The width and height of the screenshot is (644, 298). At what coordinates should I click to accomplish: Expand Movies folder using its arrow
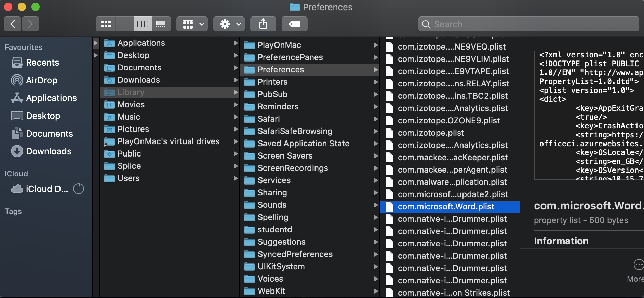point(236,105)
